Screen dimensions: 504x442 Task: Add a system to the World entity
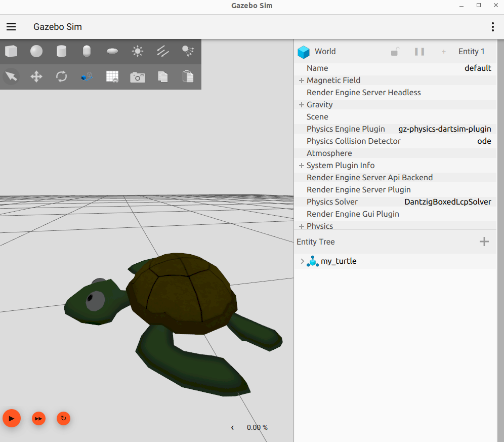click(444, 52)
